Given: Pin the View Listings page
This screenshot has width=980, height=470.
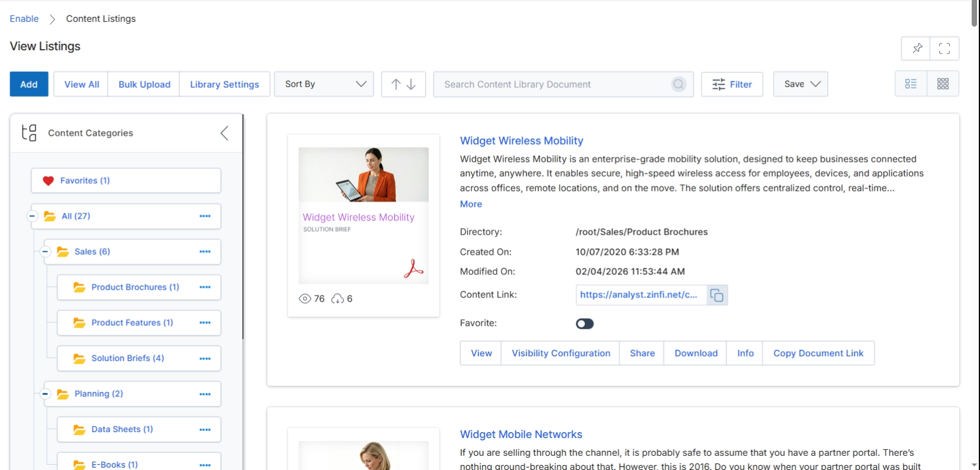Looking at the screenshot, I should [916, 49].
